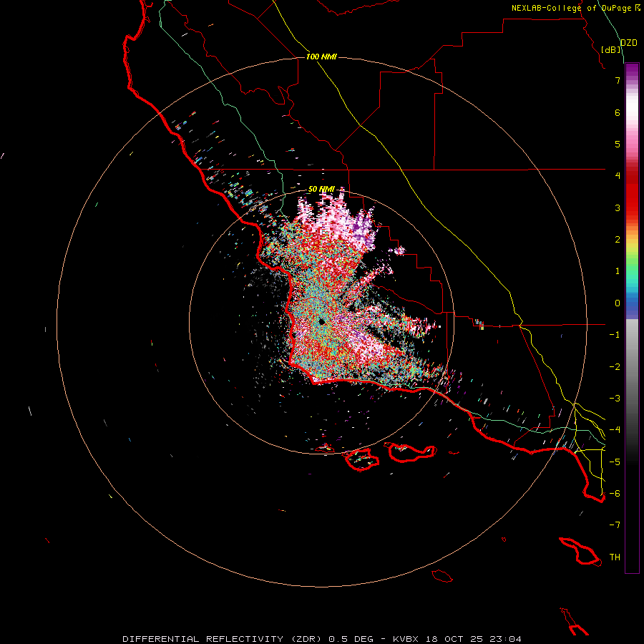
Task: Click the 5 value on the color scale
Action: [x=618, y=144]
